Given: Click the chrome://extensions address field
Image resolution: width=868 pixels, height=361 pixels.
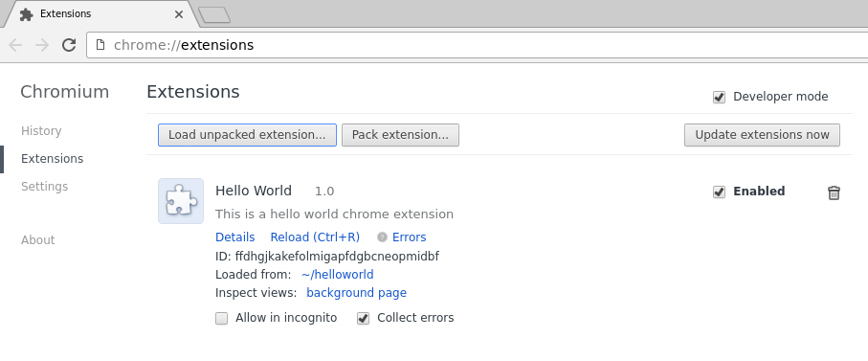Looking at the screenshot, I should pos(478,45).
